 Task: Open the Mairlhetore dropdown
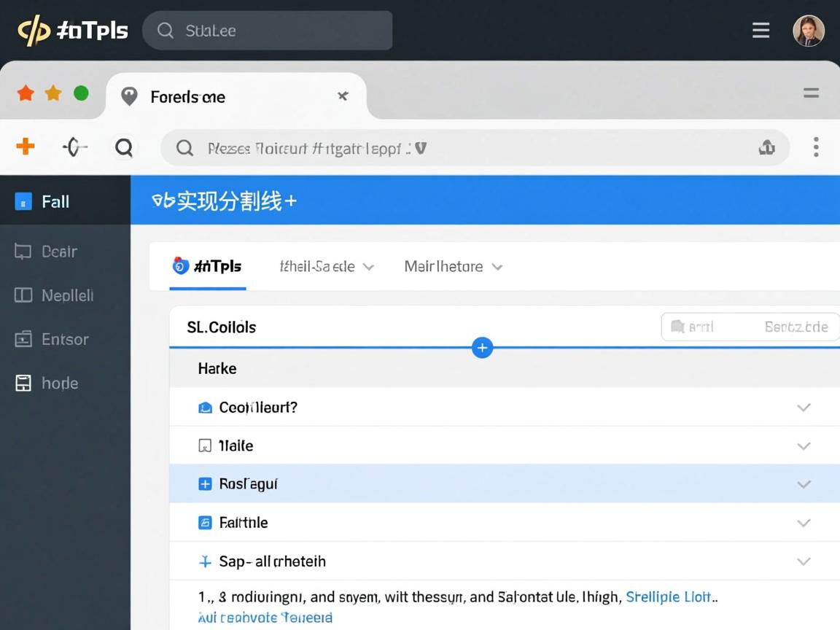coord(453,267)
